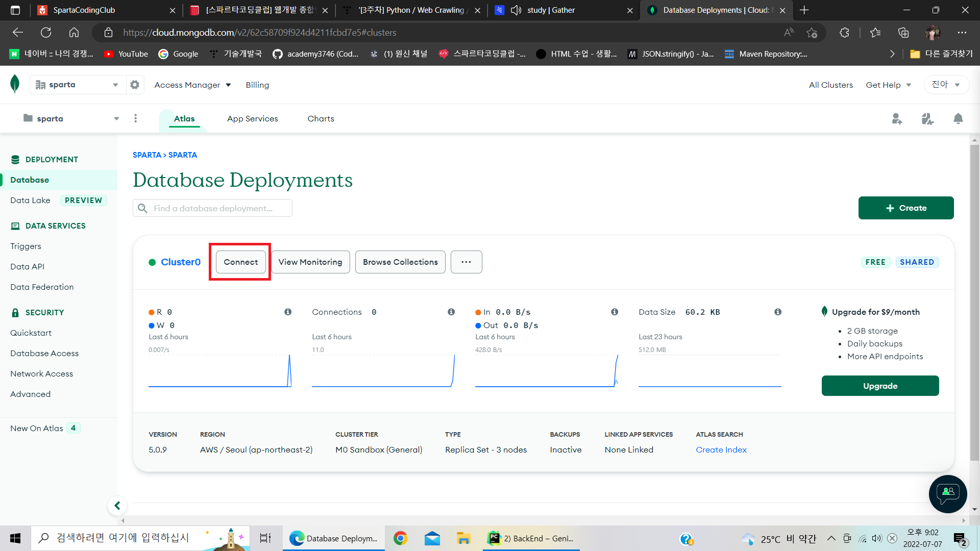Click info icon next to Data Size
Screen dimensions: 980x551
tap(778, 312)
